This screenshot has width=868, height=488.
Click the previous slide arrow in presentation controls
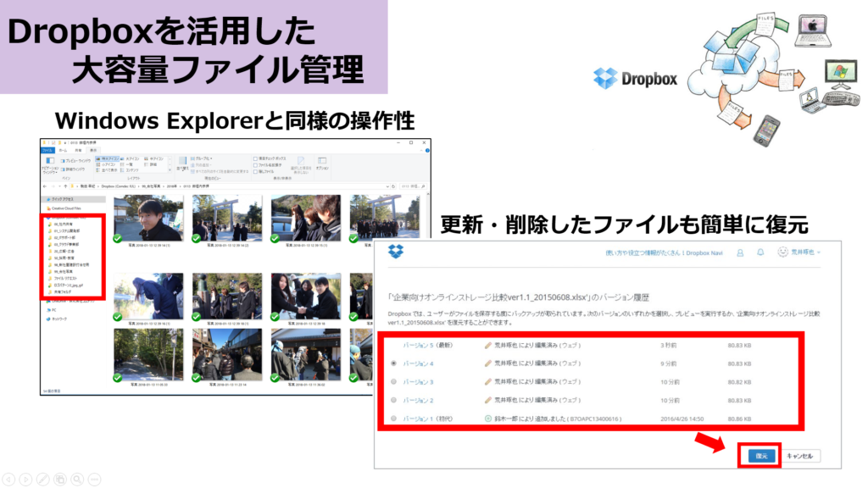[x=8, y=480]
